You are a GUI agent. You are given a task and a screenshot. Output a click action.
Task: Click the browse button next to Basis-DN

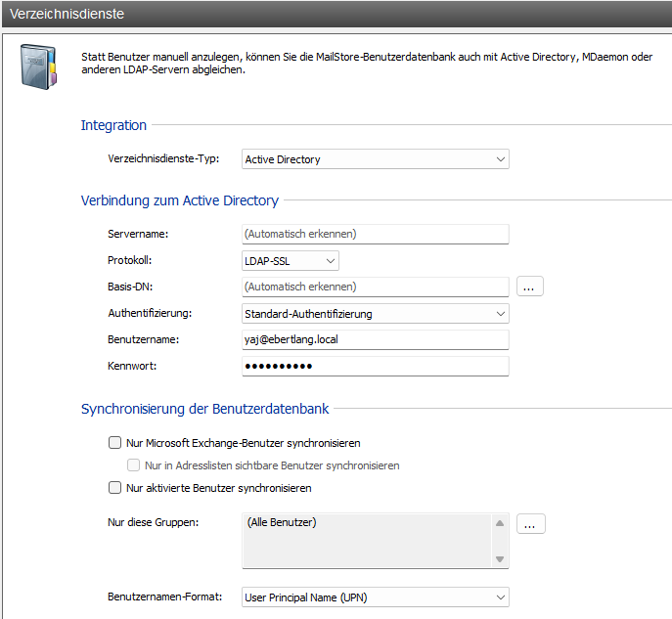click(529, 287)
